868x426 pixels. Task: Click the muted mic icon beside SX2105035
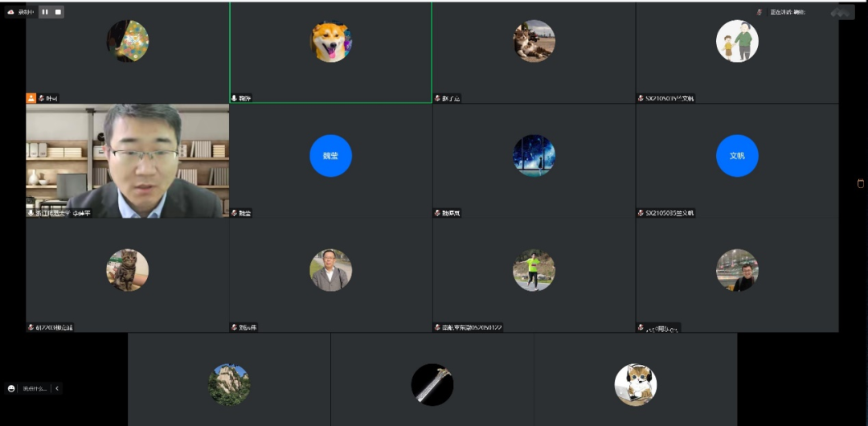point(641,213)
